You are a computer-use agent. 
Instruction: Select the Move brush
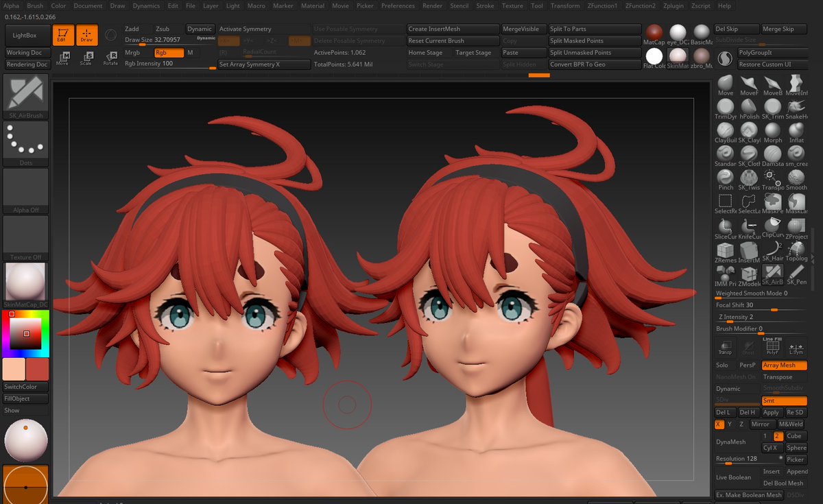pos(725,86)
